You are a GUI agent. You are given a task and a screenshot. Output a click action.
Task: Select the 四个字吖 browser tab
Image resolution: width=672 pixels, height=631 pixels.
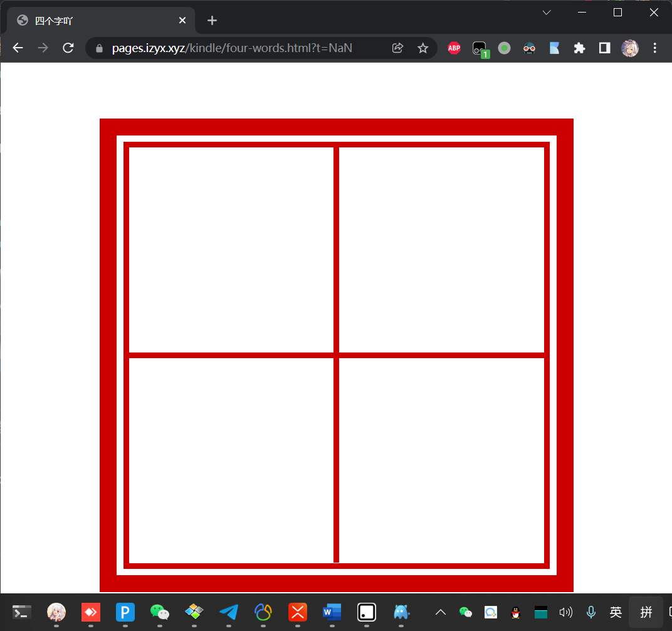pos(94,21)
